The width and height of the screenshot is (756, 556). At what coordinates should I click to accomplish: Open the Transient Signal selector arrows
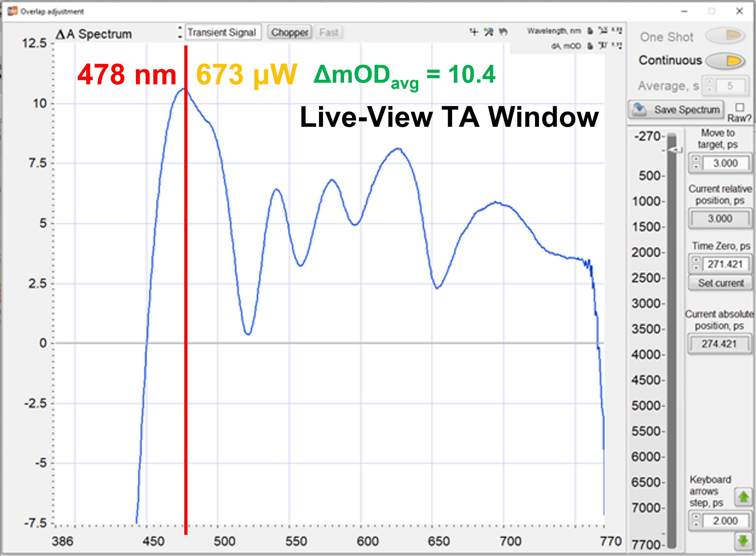click(x=180, y=32)
